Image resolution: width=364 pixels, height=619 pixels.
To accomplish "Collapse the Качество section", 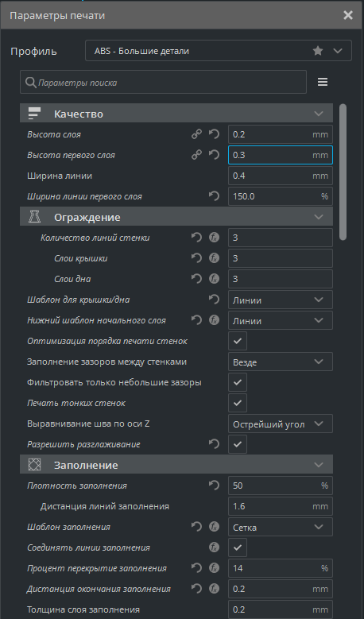I will (x=176, y=114).
